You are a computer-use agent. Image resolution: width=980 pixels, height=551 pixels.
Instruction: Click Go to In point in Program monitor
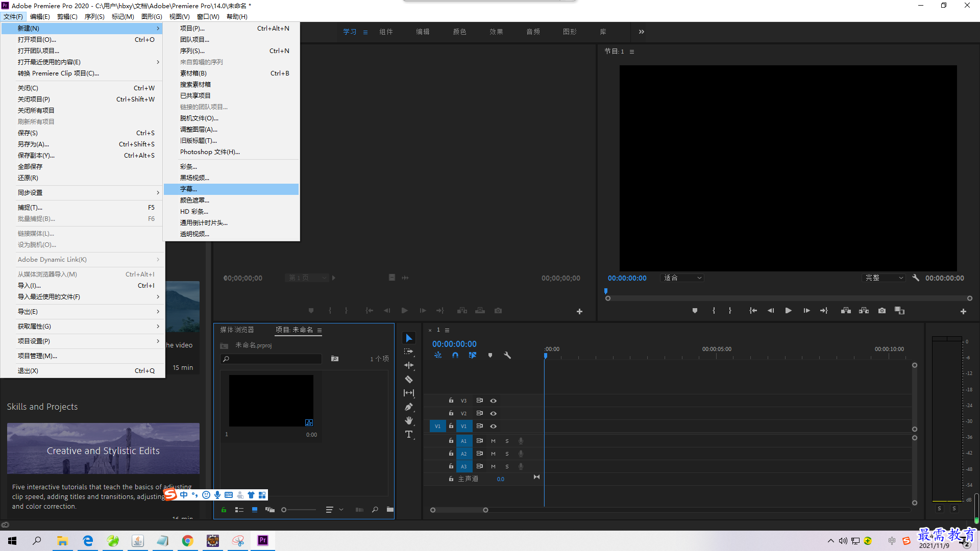click(753, 311)
